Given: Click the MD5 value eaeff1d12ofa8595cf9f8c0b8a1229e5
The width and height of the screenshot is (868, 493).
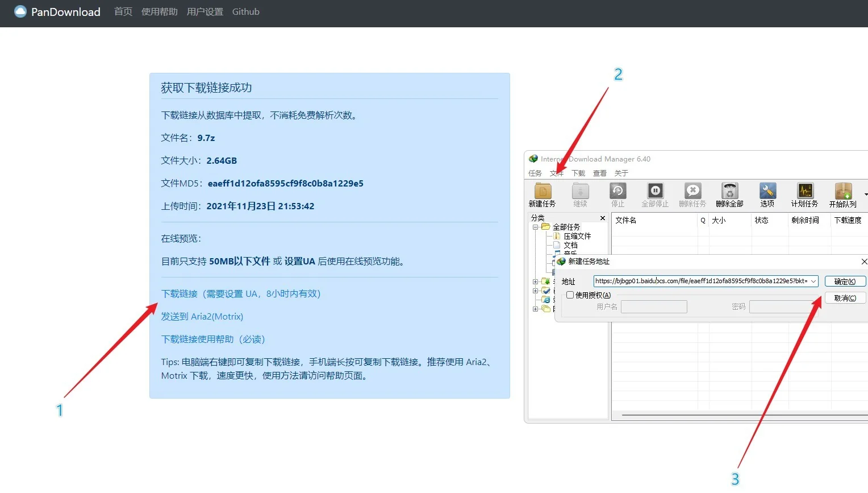Looking at the screenshot, I should click(x=286, y=184).
